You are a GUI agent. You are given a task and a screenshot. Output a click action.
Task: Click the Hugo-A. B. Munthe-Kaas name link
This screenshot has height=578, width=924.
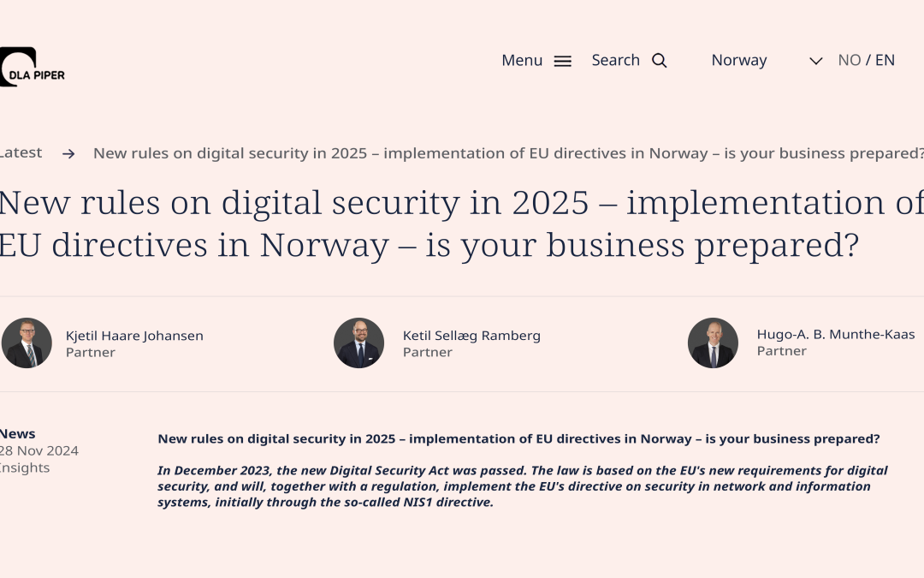pos(836,335)
